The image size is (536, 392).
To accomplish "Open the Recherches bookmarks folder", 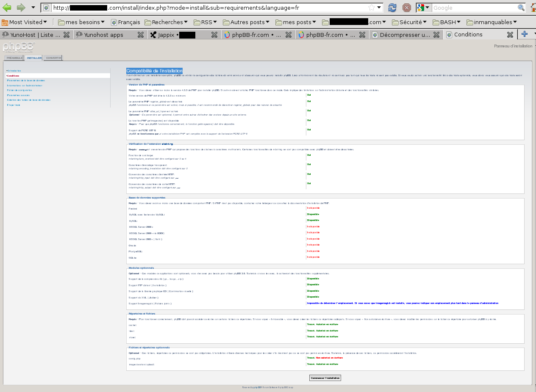I will pos(166,22).
